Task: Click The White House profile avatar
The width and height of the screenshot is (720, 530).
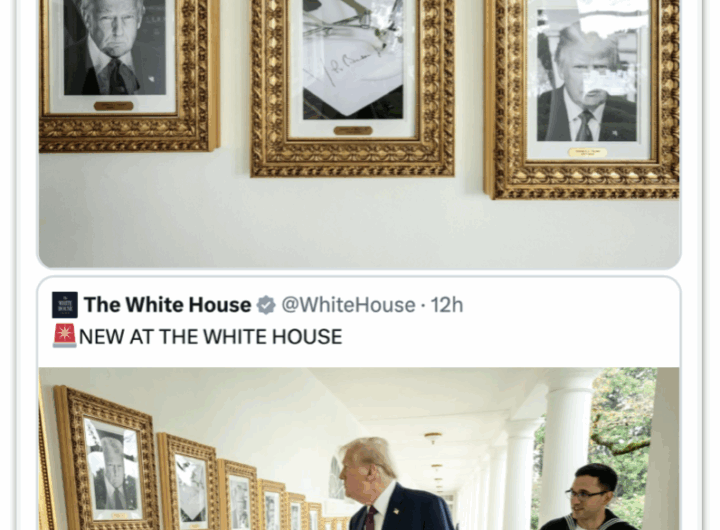Action: point(65,305)
